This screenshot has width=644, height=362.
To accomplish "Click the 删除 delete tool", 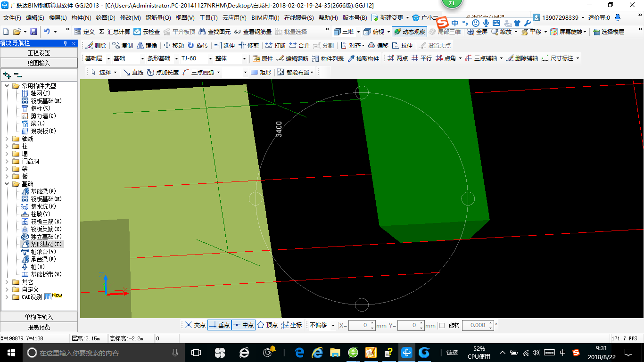I will pyautogui.click(x=96, y=45).
